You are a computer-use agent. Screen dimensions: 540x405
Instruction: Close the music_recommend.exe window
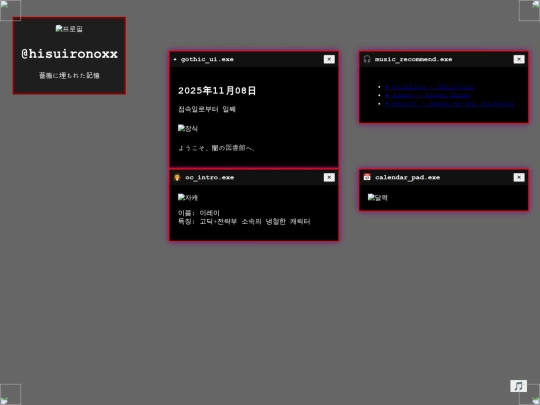point(519,59)
